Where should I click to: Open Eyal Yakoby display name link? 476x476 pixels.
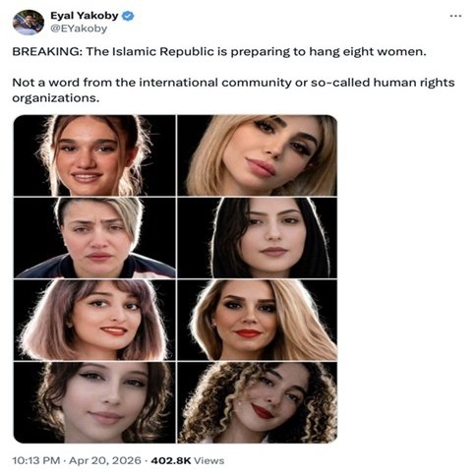pyautogui.click(x=85, y=16)
